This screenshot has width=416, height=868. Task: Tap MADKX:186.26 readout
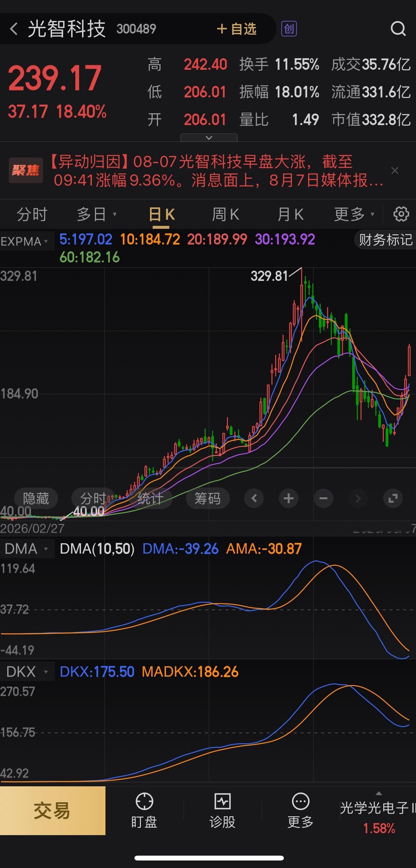click(190, 671)
